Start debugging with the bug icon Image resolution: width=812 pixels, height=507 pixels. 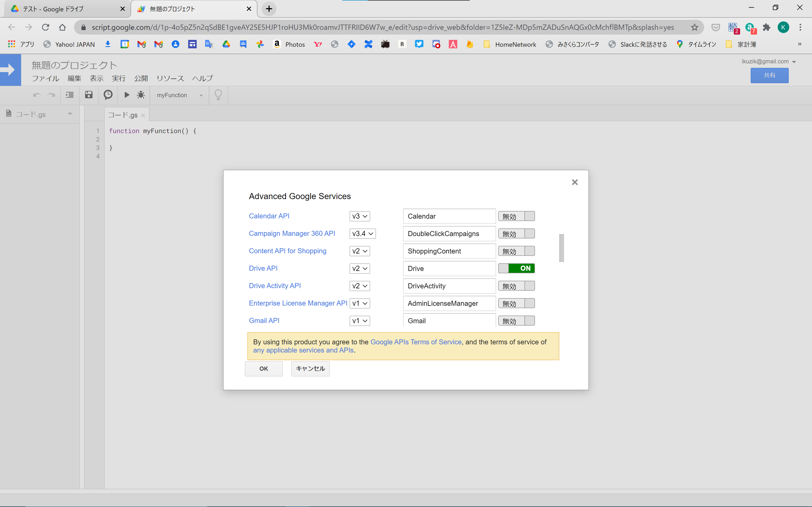tap(141, 95)
